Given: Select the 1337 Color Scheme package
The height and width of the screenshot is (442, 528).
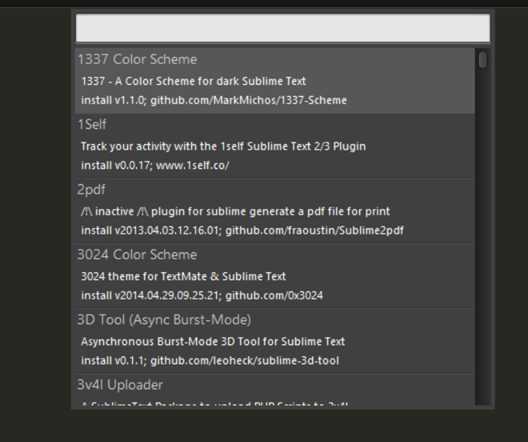Looking at the screenshot, I should pos(275,81).
